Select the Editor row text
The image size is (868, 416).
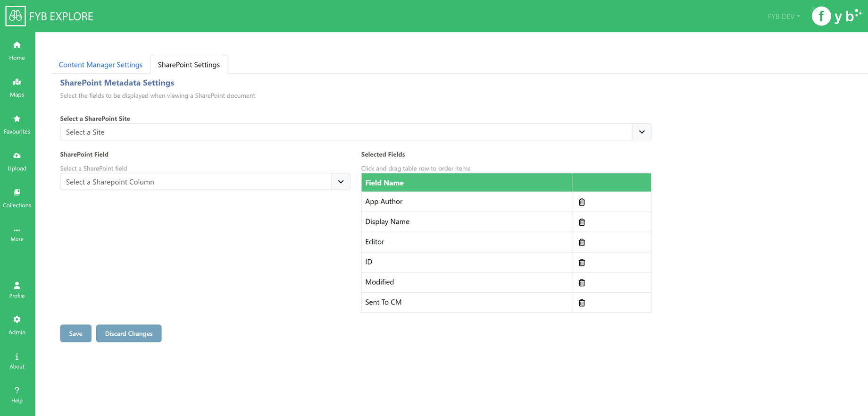(x=375, y=242)
